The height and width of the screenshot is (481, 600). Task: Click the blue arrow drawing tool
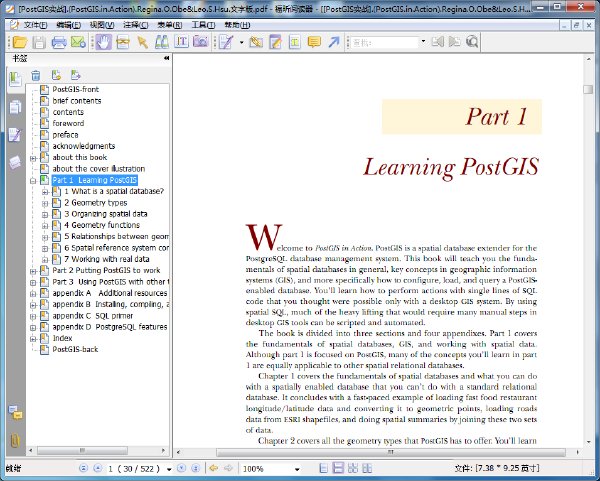(x=334, y=42)
